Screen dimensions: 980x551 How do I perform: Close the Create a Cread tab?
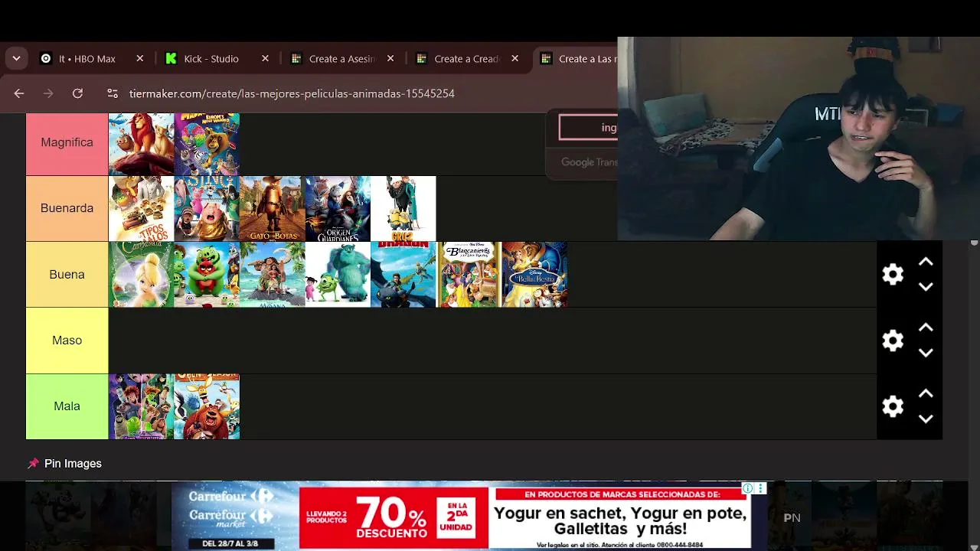pyautogui.click(x=515, y=58)
